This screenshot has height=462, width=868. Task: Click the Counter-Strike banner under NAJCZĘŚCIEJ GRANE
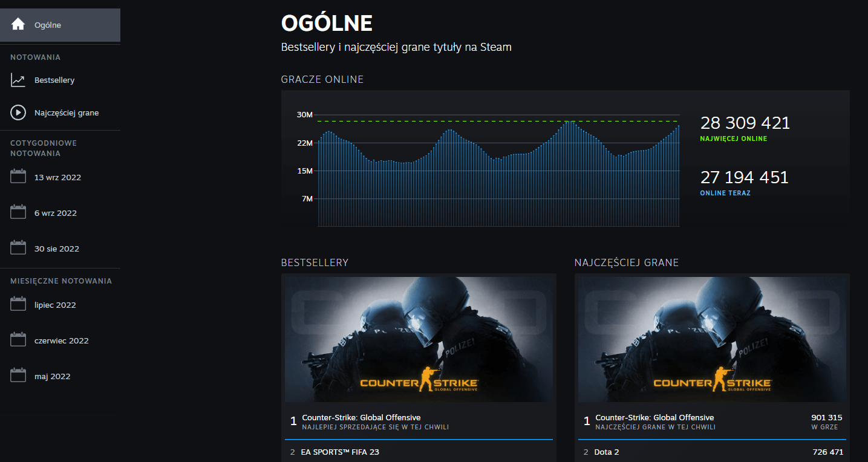[711, 339]
